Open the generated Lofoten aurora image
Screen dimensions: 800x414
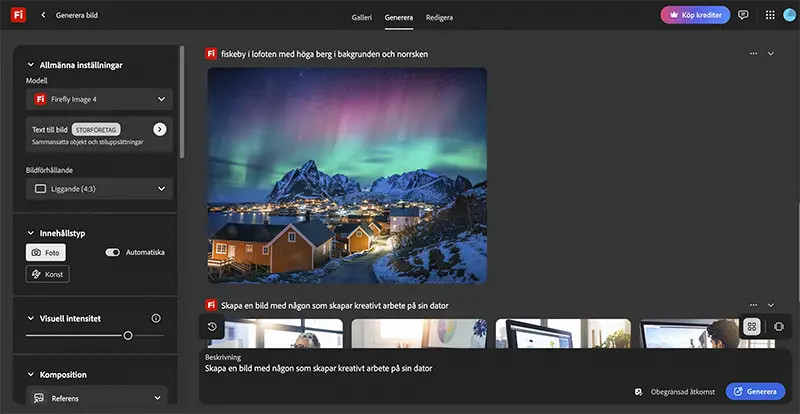pos(347,175)
